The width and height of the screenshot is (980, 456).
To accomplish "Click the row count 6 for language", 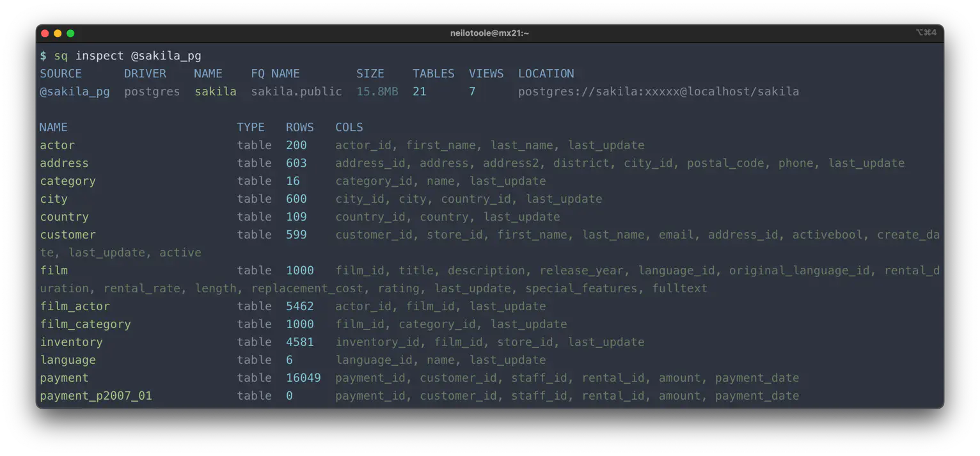I will point(290,360).
